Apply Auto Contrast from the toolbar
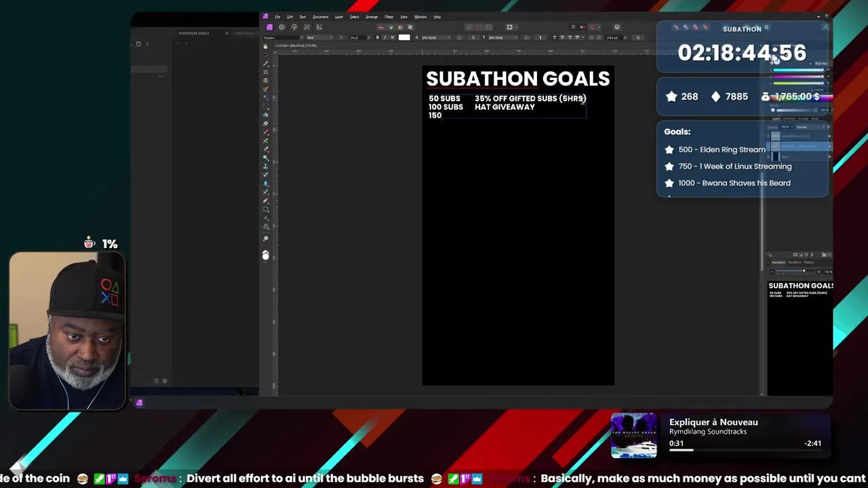Screen dimensions: 868x488 (391, 27)
